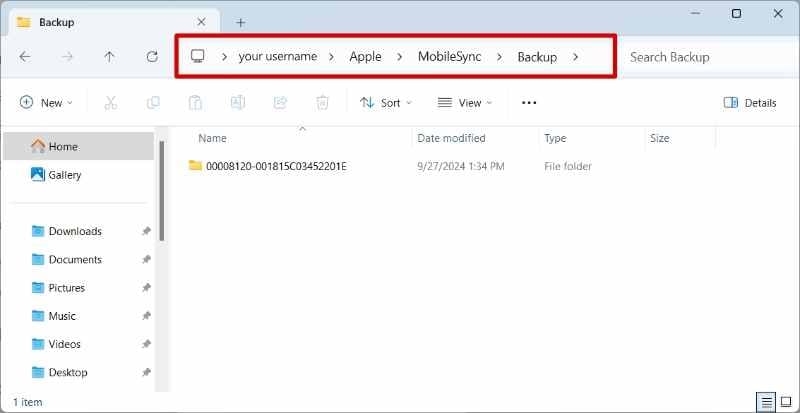This screenshot has height=413, width=800.
Task: Click the Back navigation arrow
Action: [24, 57]
